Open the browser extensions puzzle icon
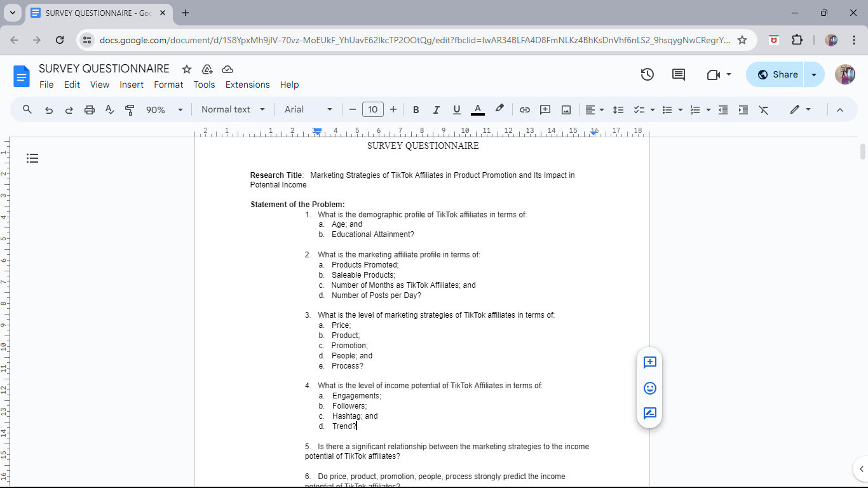The height and width of the screenshot is (488, 868). click(797, 40)
